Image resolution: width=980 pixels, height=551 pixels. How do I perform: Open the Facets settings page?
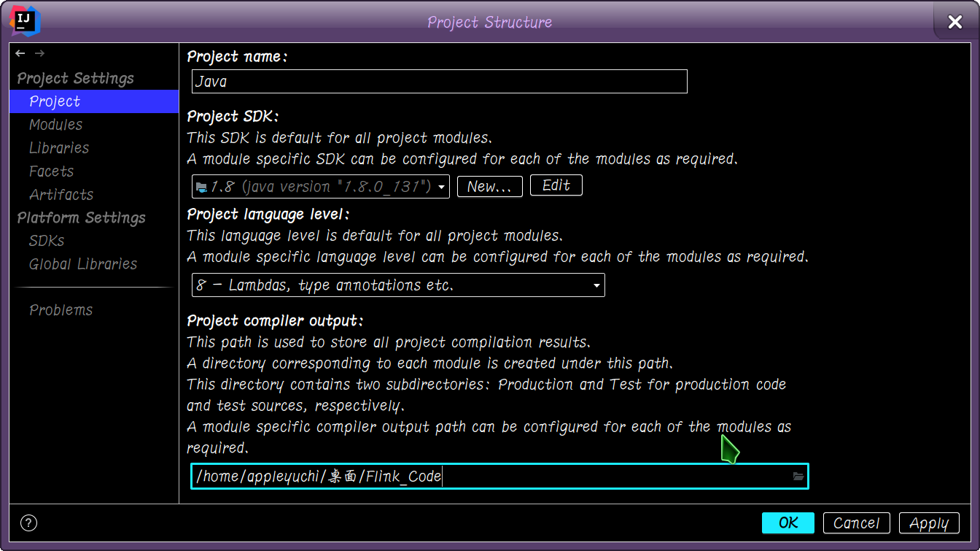coord(51,172)
